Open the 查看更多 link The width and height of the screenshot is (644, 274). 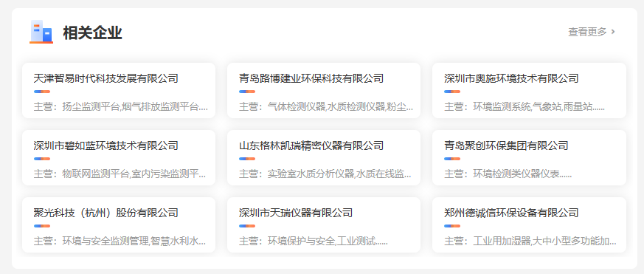pyautogui.click(x=587, y=32)
